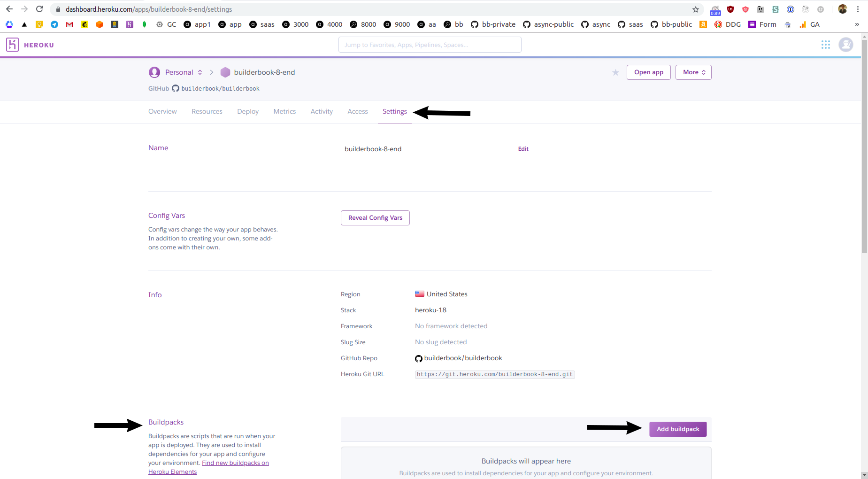
Task: Open the GC bookmark
Action: [x=166, y=24]
